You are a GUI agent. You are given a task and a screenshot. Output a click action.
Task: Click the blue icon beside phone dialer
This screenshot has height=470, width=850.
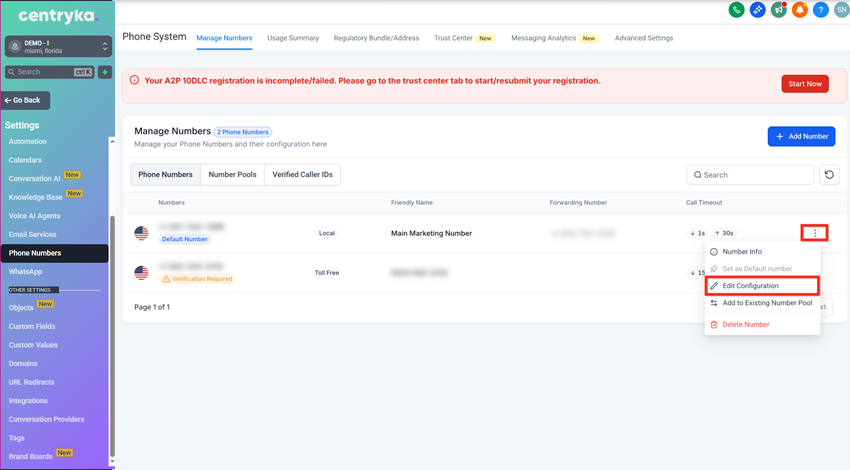(x=757, y=10)
